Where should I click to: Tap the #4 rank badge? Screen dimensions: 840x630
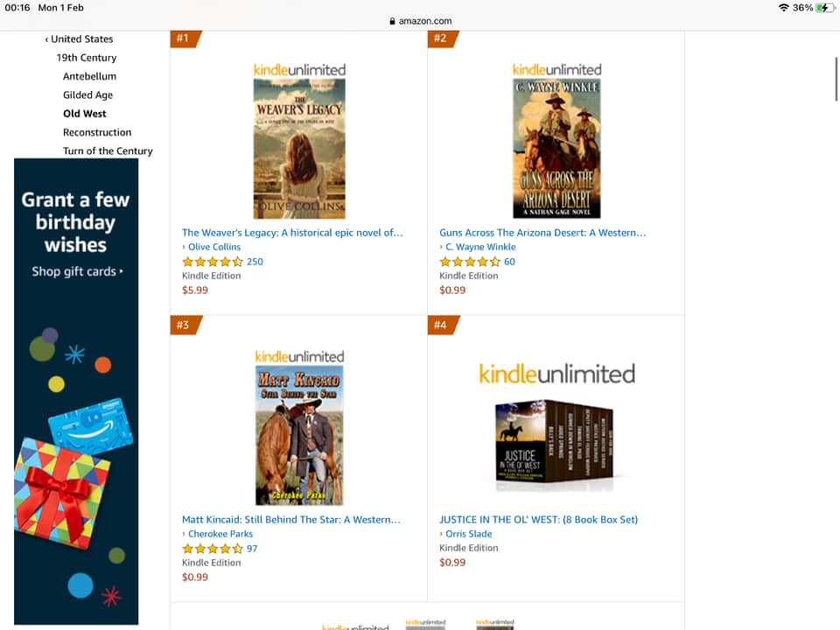[443, 325]
